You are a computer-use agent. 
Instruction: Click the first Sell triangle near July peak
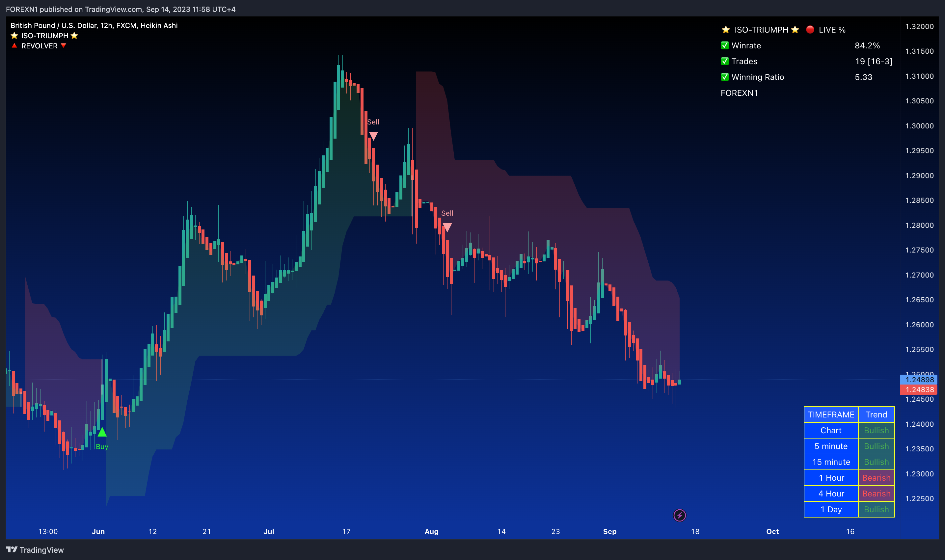[x=373, y=136]
